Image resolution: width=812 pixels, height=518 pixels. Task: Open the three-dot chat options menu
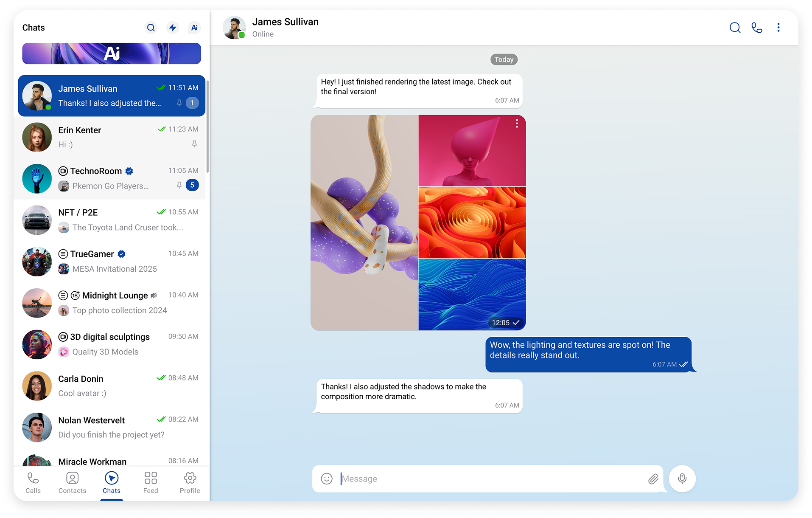click(778, 28)
